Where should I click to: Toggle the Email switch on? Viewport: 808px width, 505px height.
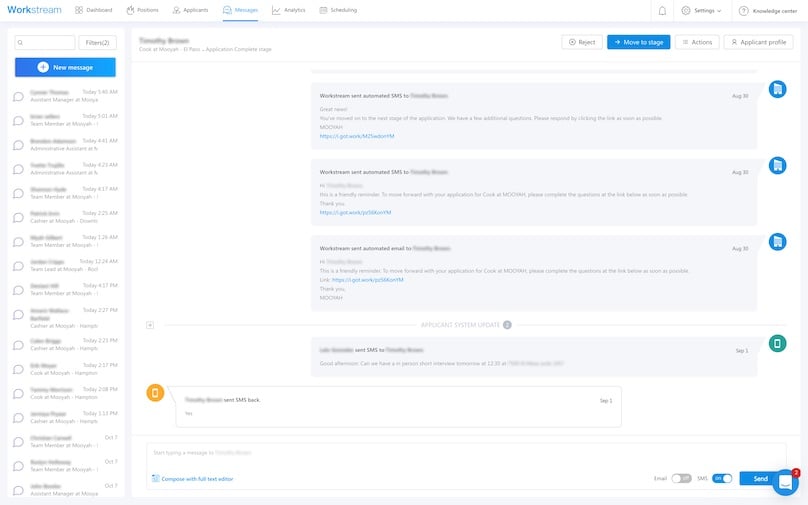coord(681,479)
